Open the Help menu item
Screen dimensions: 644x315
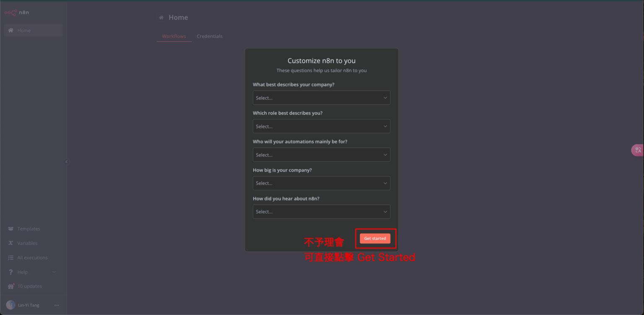pyautogui.click(x=22, y=272)
